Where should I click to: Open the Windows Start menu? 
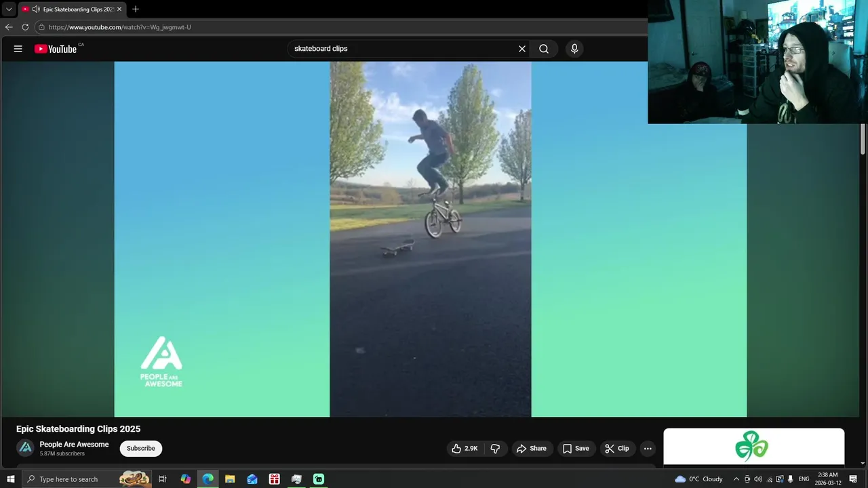pyautogui.click(x=10, y=479)
